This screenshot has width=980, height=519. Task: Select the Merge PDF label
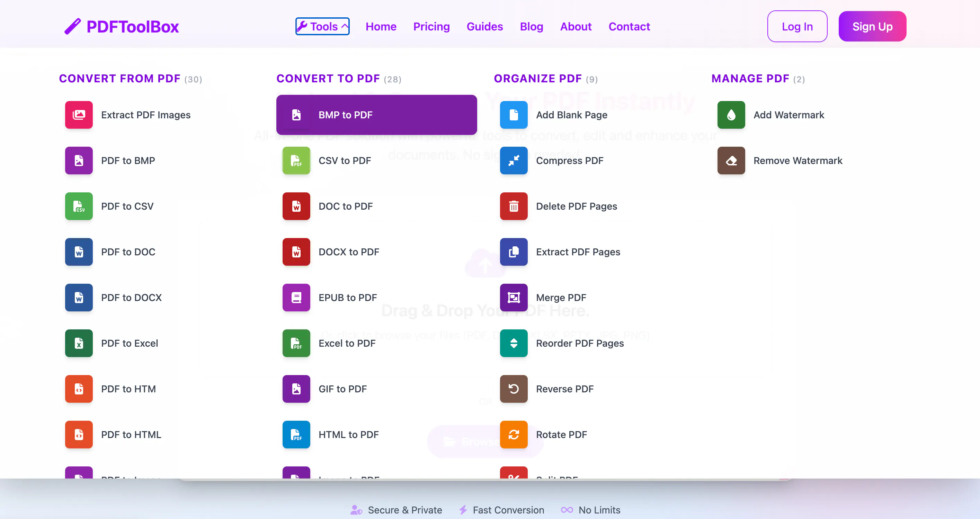coord(561,297)
